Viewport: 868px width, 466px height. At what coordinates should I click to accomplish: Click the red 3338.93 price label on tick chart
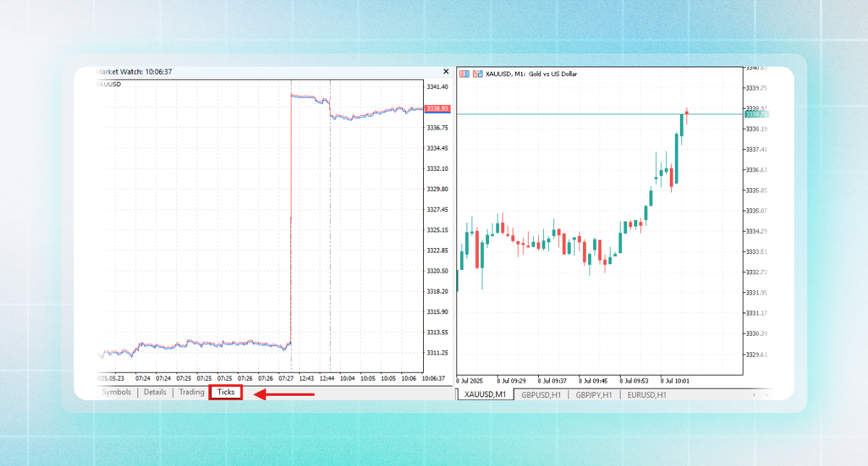coord(438,109)
